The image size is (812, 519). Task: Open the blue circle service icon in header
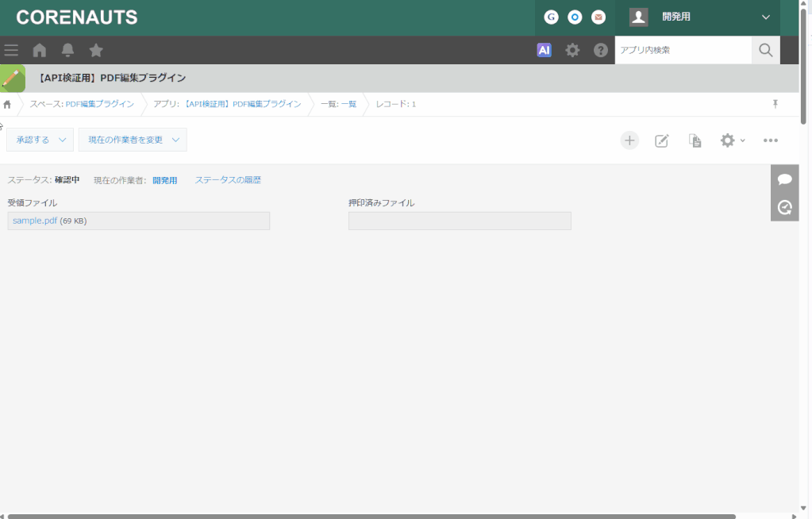point(575,17)
